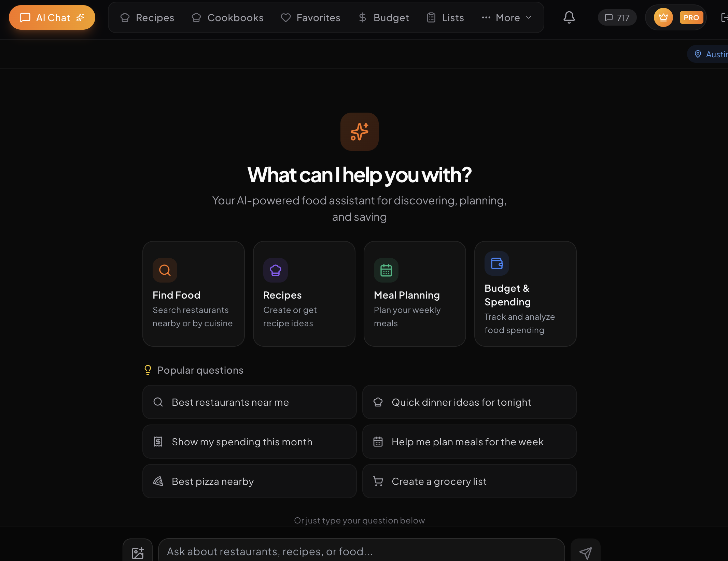728x561 pixels.
Task: Expand the More navigation menu
Action: 506,17
